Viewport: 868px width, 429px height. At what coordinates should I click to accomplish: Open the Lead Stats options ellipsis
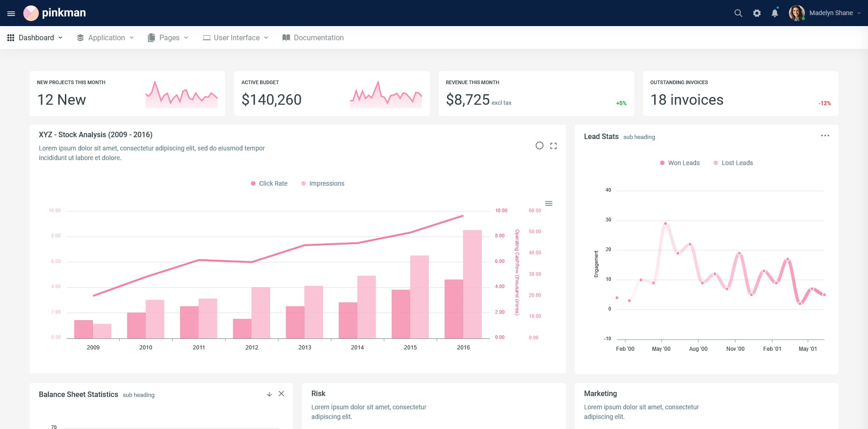pos(825,135)
